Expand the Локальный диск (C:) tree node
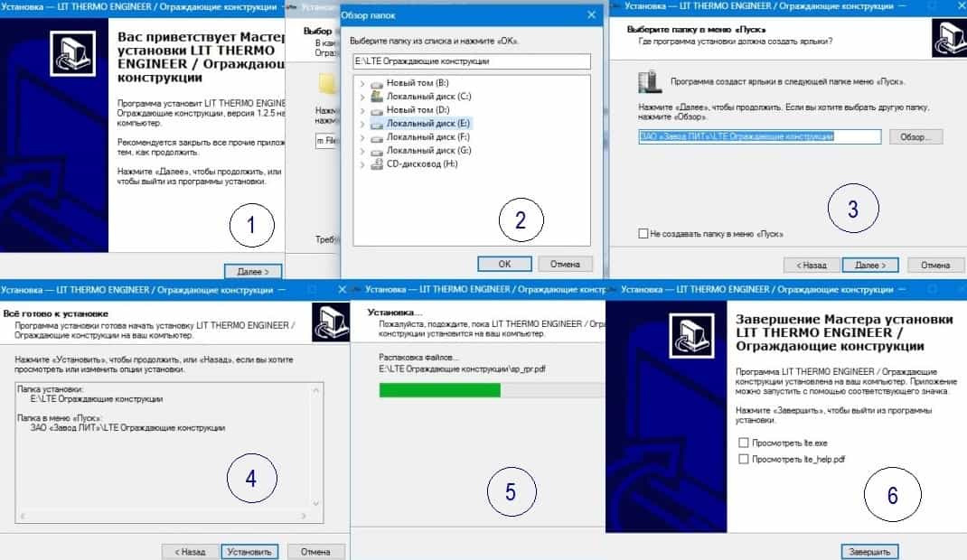Image resolution: width=967 pixels, height=560 pixels. (362, 96)
